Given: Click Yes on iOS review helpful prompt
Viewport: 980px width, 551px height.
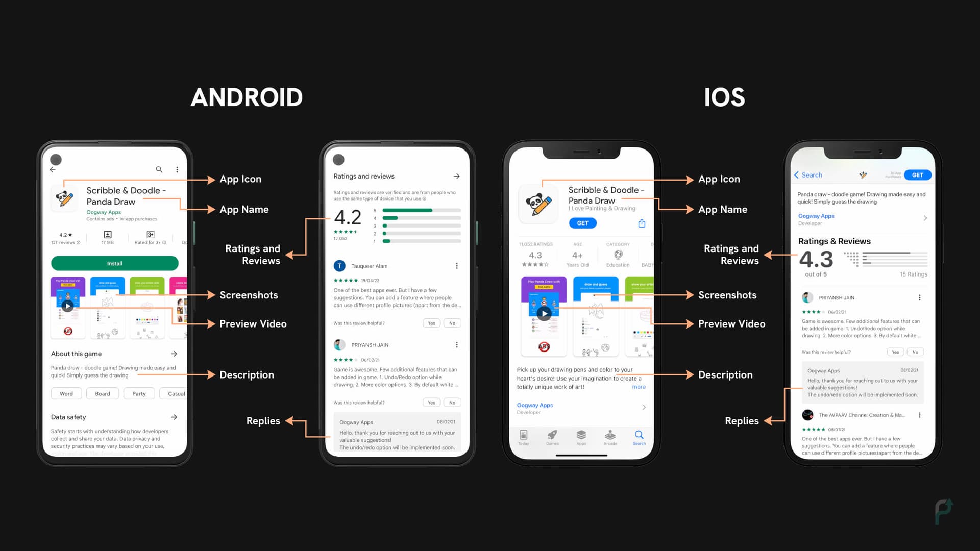Looking at the screenshot, I should [x=895, y=352].
